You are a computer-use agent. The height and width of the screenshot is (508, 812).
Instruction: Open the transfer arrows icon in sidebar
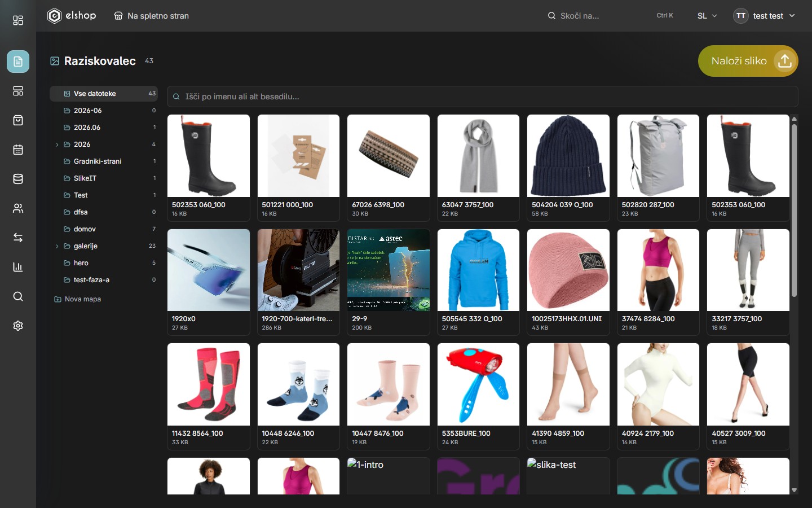pos(18,238)
